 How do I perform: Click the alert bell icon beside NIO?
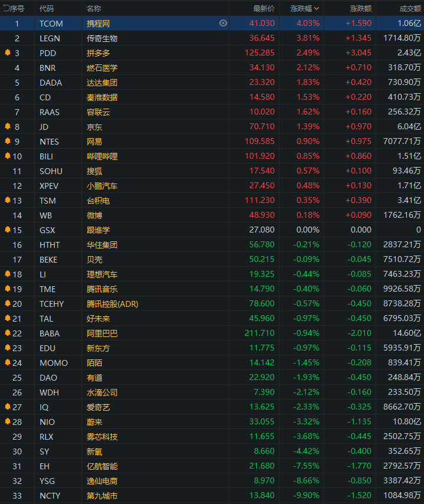[x=8, y=421]
